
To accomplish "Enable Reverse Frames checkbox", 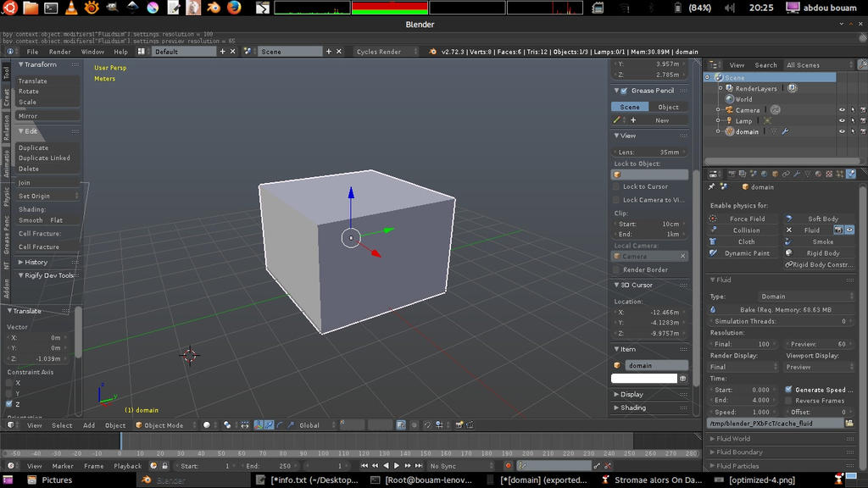I will click(788, 401).
